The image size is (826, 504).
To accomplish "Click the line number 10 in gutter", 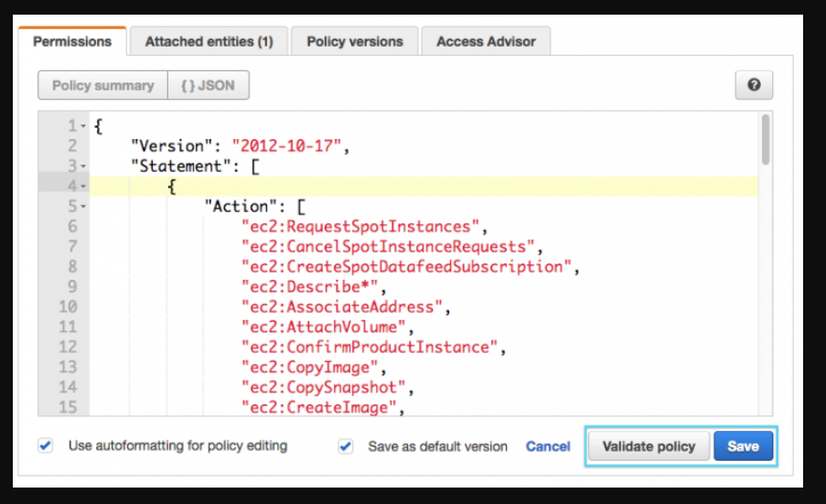I will 69,307.
